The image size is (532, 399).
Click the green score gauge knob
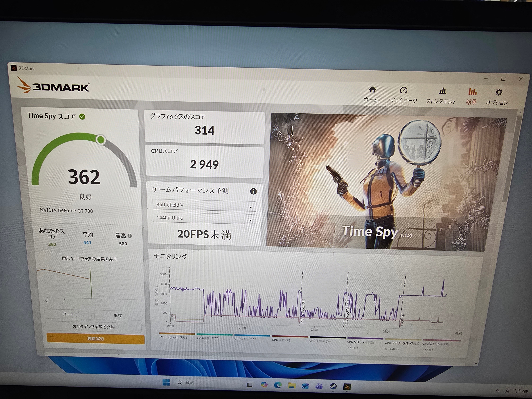pos(101,140)
